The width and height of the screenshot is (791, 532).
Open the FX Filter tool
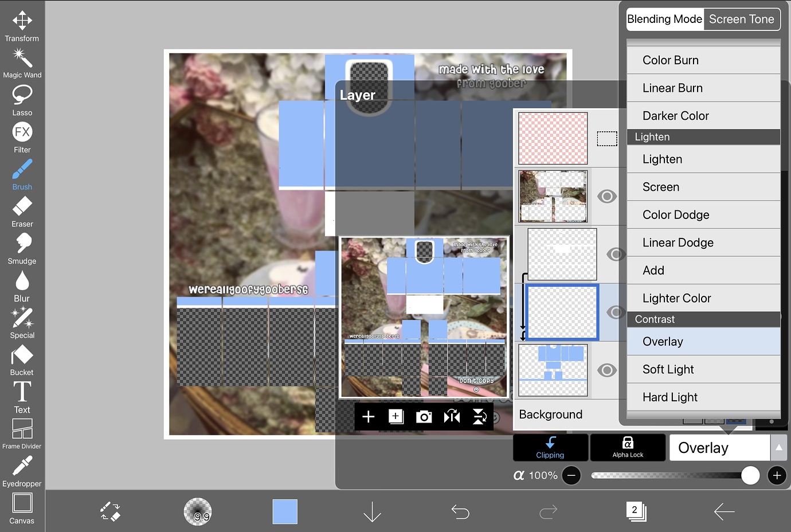22,138
